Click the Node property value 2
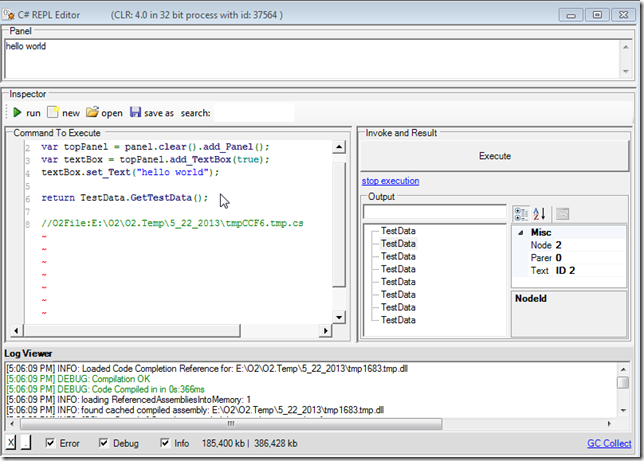The width and height of the screenshot is (644, 461). click(x=558, y=245)
